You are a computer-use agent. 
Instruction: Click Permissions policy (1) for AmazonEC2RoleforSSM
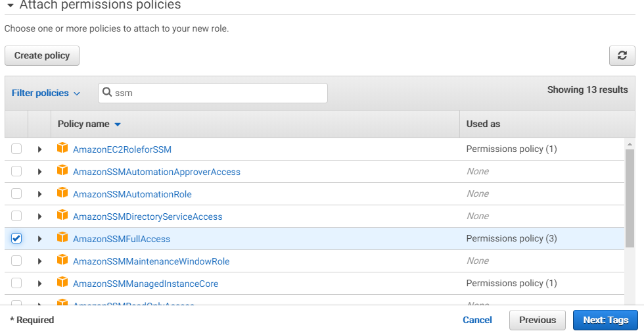(511, 149)
